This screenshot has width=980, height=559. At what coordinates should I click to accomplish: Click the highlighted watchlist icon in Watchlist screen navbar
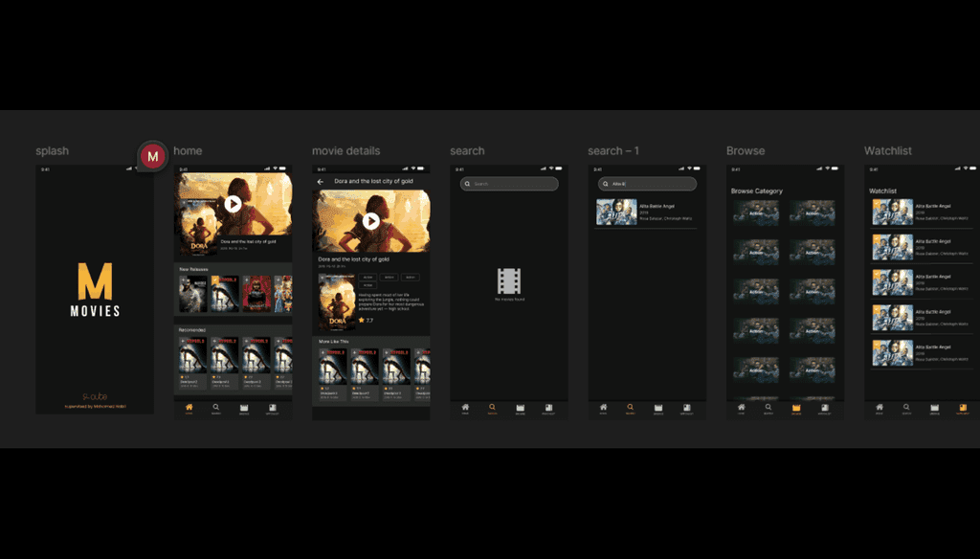[x=963, y=409]
